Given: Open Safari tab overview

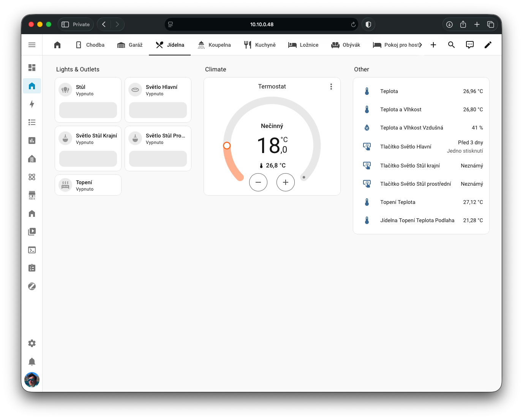Looking at the screenshot, I should click(x=491, y=24).
